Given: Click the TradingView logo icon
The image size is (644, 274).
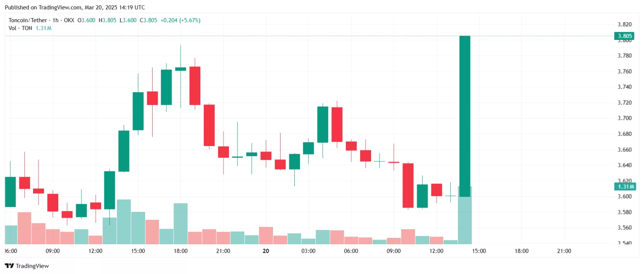Looking at the screenshot, I should click(x=8, y=266).
